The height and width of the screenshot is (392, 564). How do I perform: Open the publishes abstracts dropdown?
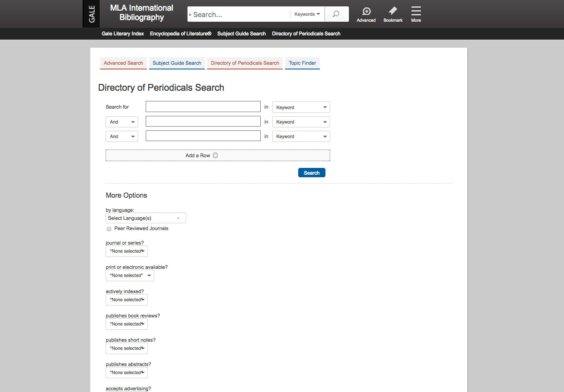pyautogui.click(x=127, y=372)
